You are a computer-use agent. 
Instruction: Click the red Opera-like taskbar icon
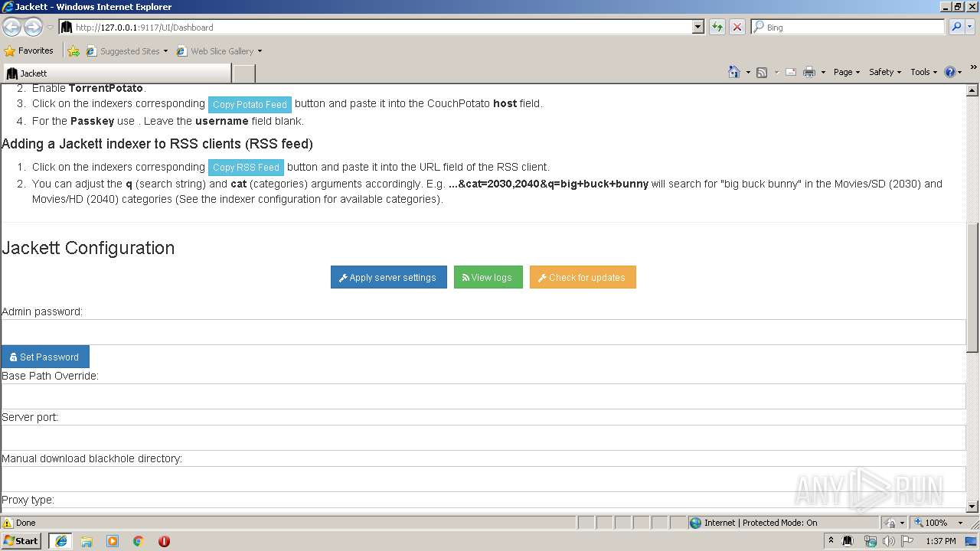point(164,541)
